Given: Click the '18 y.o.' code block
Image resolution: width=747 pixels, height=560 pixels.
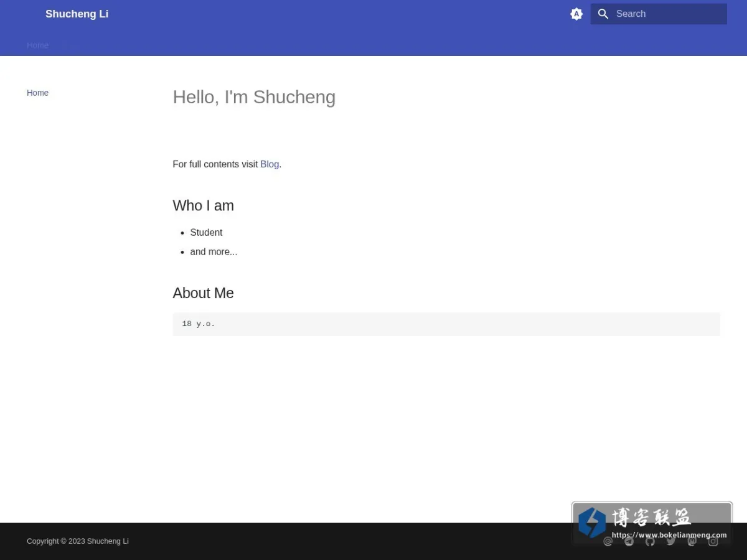Looking at the screenshot, I should tap(446, 324).
